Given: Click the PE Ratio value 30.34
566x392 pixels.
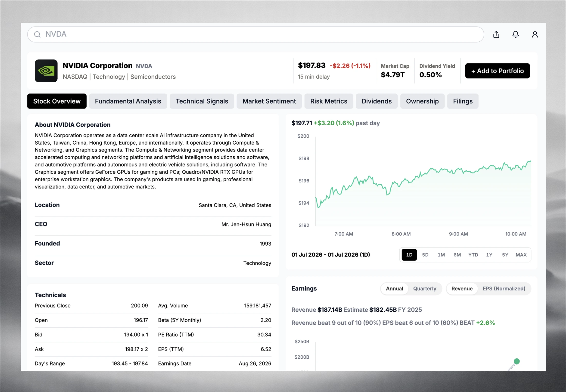Looking at the screenshot, I should click(264, 335).
